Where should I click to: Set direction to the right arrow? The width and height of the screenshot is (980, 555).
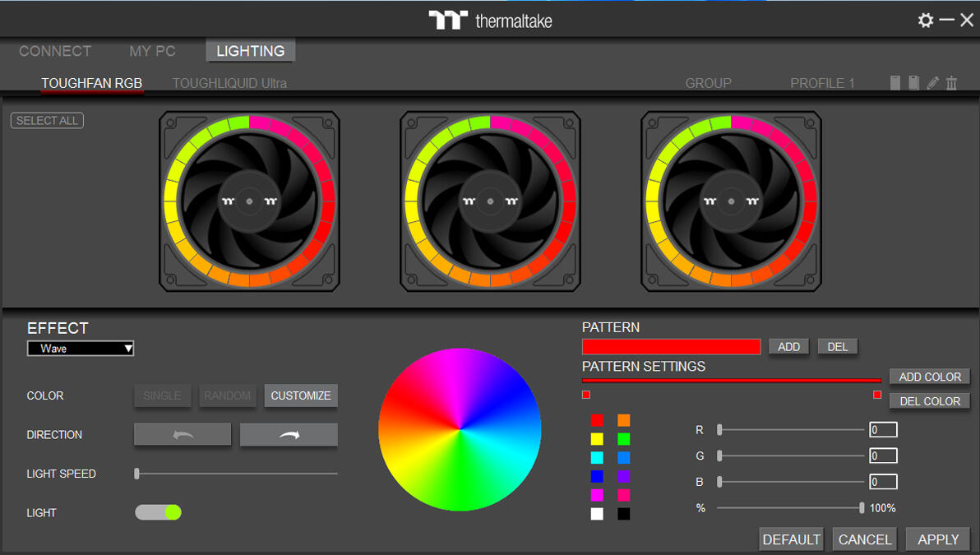pyautogui.click(x=289, y=434)
